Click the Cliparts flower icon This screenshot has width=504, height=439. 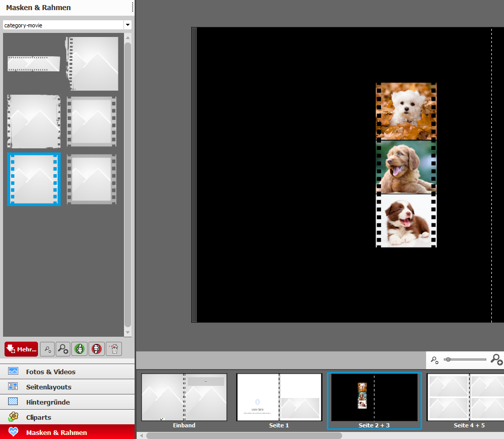[13, 417]
